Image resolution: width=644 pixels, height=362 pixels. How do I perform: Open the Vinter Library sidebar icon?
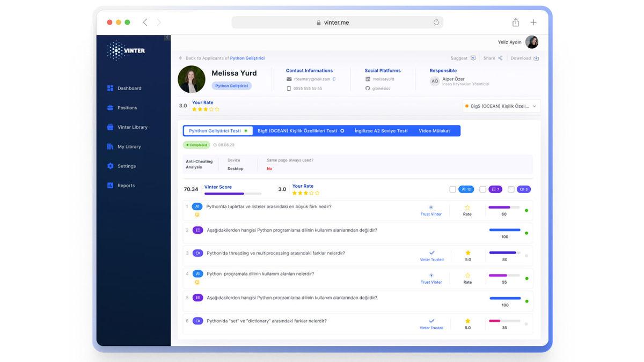coord(110,127)
